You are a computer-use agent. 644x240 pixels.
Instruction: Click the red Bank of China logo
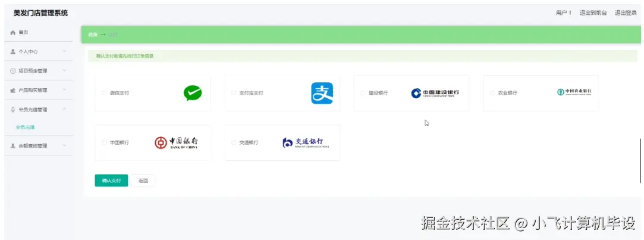tap(177, 142)
